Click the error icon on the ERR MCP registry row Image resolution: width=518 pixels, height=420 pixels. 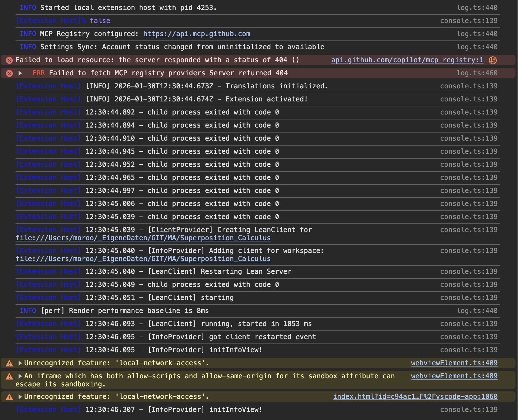[9, 73]
